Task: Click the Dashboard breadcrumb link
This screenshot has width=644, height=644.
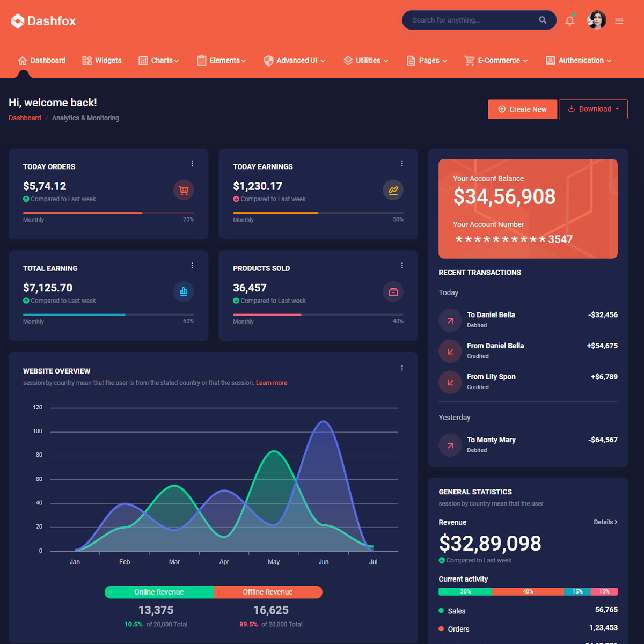Action: [25, 118]
